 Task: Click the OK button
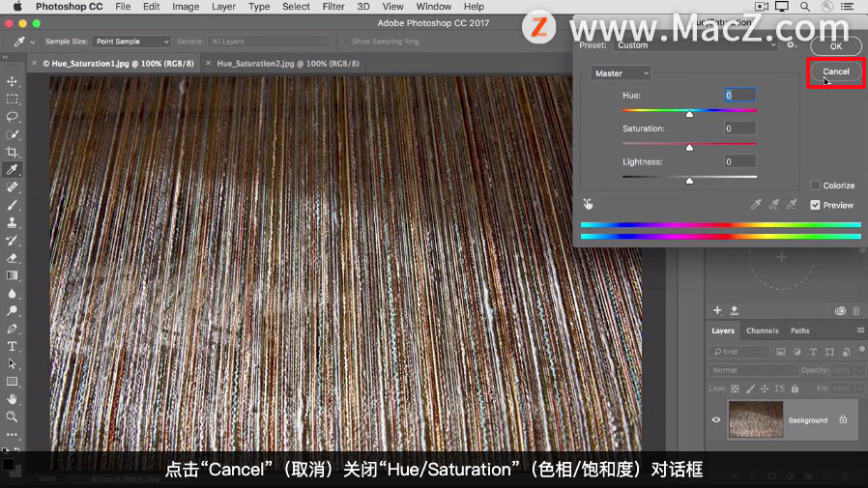coord(835,46)
